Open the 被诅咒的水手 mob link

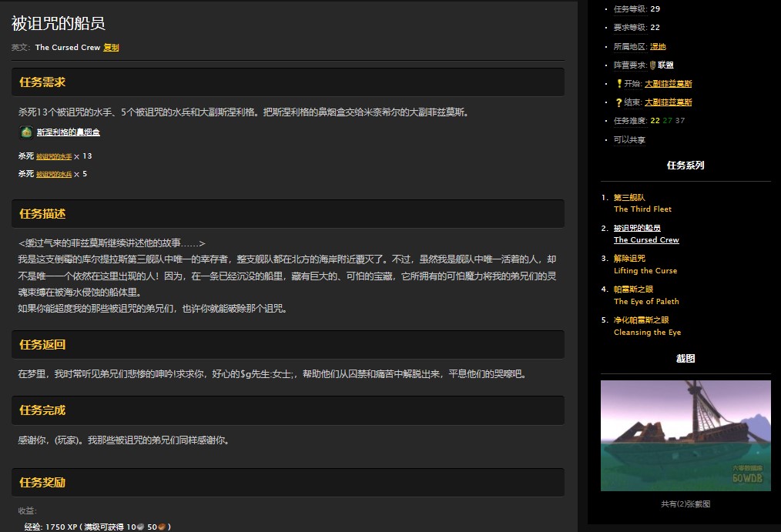53,156
